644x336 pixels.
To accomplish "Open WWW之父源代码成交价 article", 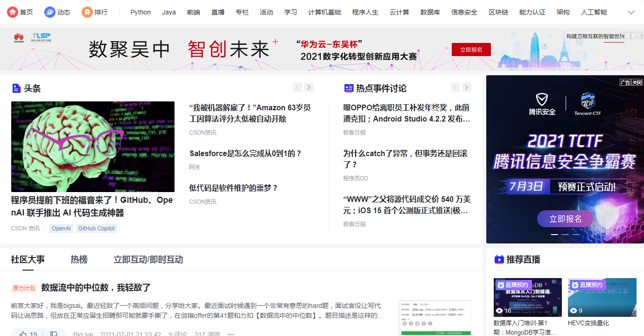I will click(x=407, y=205).
